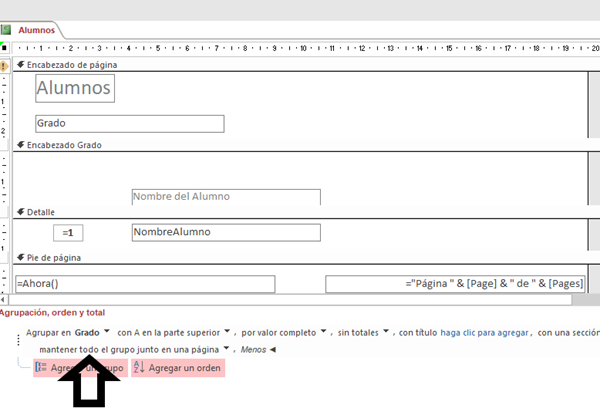Click the horizontal ruler at mark 10
The width and height of the screenshot is (600, 415).
pos(303,48)
